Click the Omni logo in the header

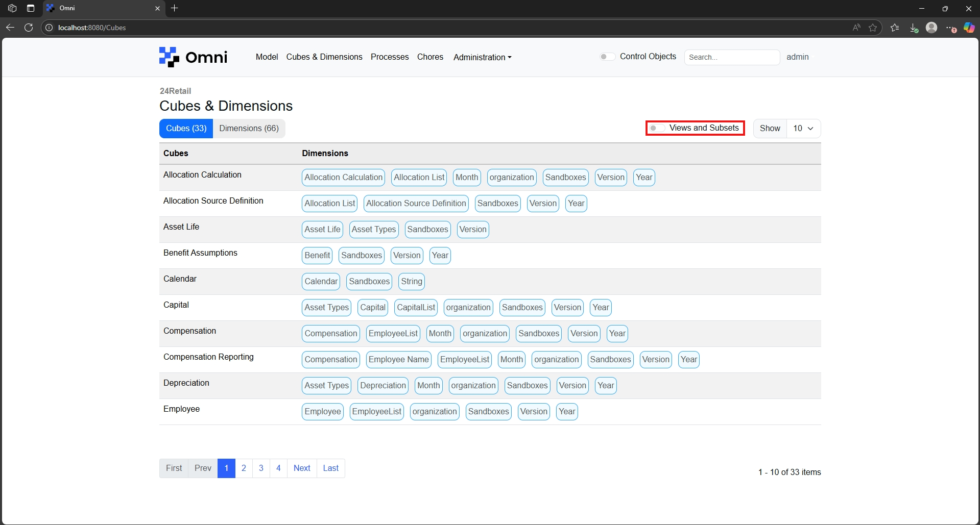pyautogui.click(x=193, y=57)
